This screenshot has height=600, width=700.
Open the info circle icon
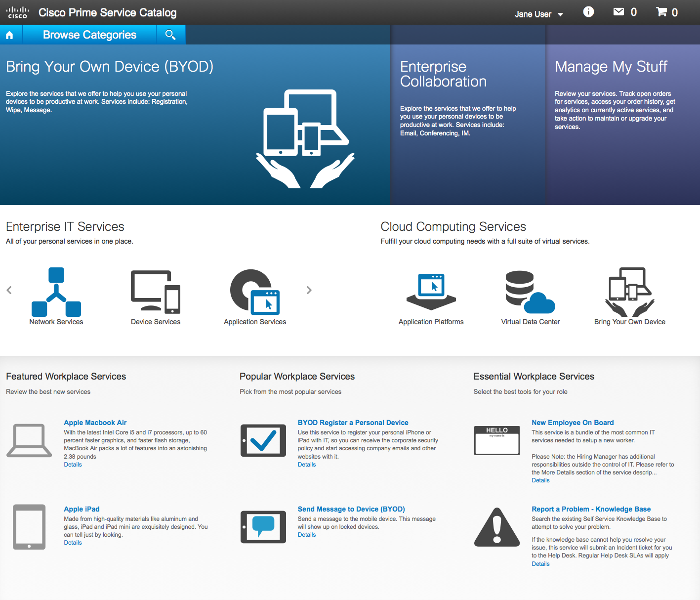pos(588,12)
